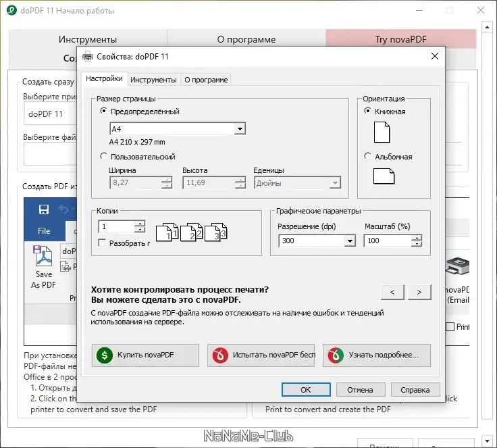497x448 pixels.
Task: Open the Дюймы units dropdown
Action: coord(335,183)
